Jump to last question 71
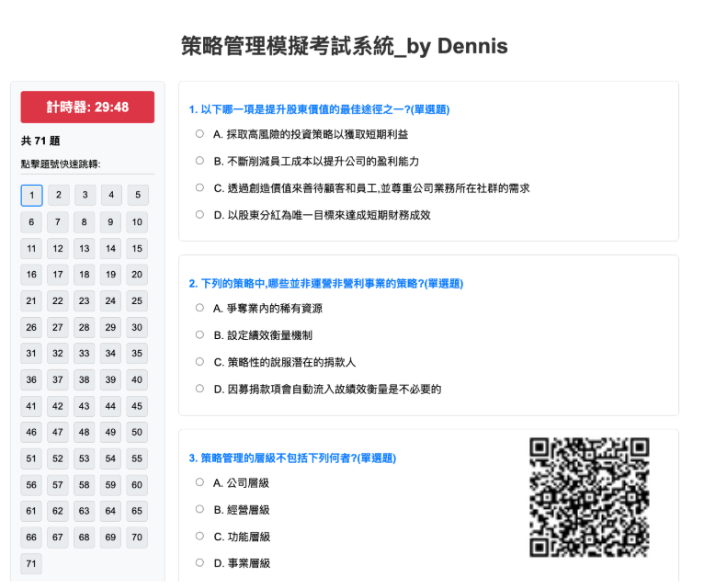The height and width of the screenshot is (588, 704). click(31, 563)
